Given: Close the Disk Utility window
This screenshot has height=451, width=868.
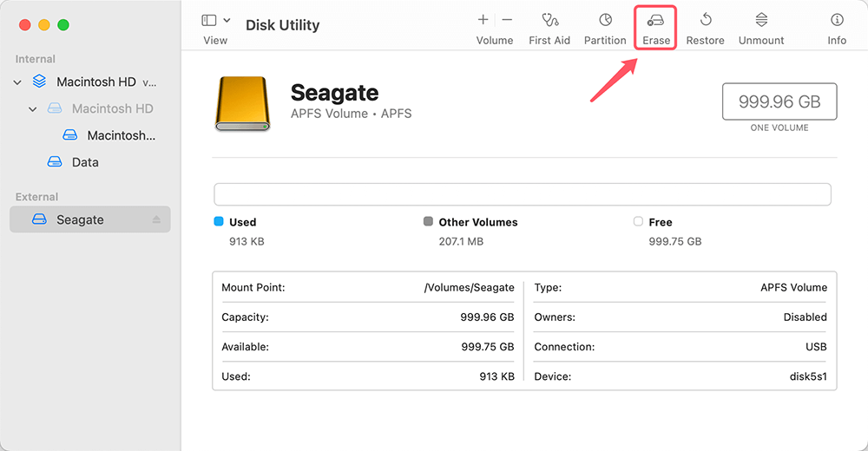Looking at the screenshot, I should (25, 25).
